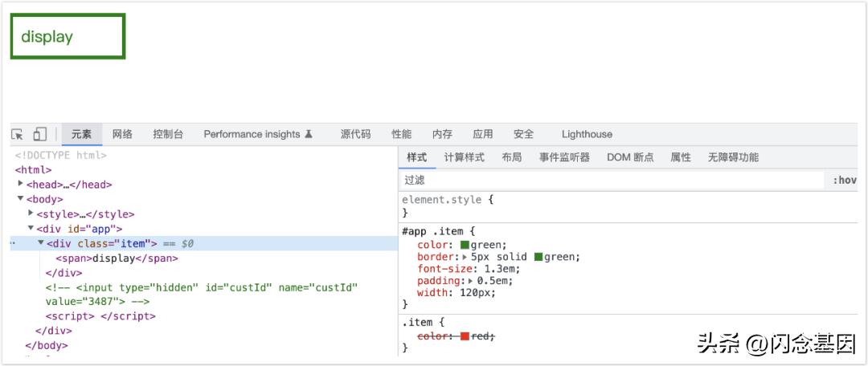The width and height of the screenshot is (868, 366).
Task: Open the Lighthouse tab
Action: click(x=587, y=134)
